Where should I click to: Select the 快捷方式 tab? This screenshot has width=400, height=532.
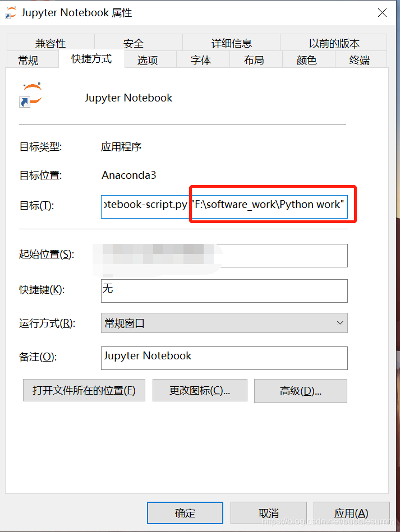tap(91, 59)
